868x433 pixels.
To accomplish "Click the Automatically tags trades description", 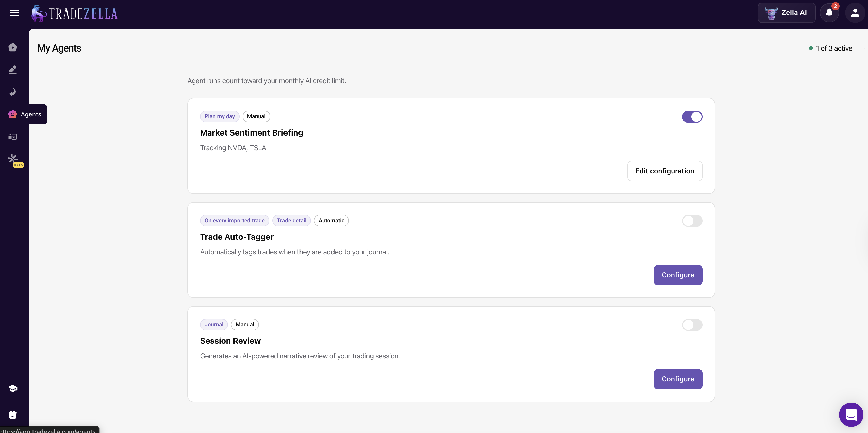I will click(x=294, y=252).
